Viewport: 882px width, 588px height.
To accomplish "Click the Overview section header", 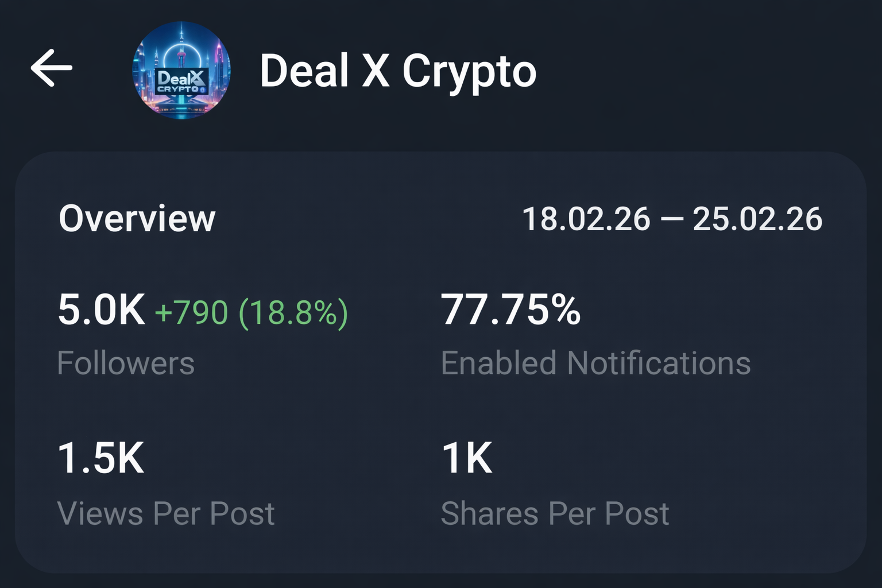I will 138,218.
